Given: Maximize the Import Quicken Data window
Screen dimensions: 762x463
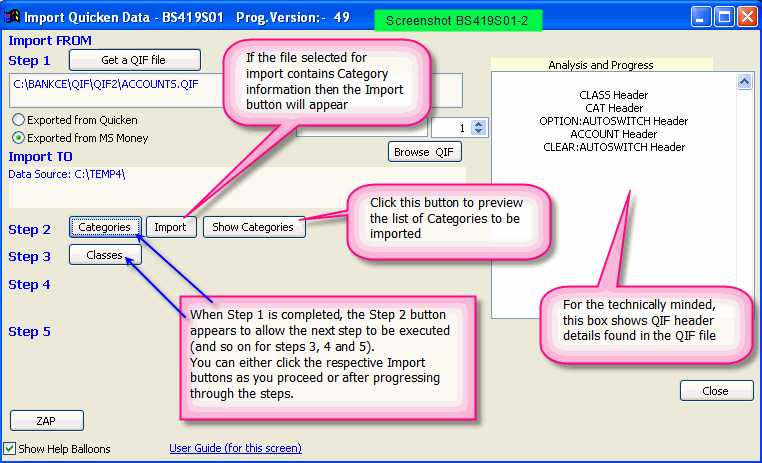Looking at the screenshot, I should tap(724, 17).
